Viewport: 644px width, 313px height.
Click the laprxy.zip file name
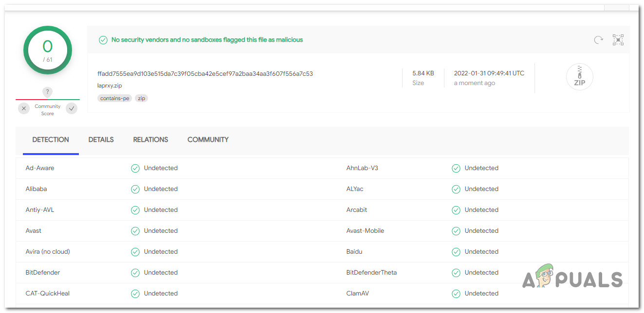click(x=110, y=86)
